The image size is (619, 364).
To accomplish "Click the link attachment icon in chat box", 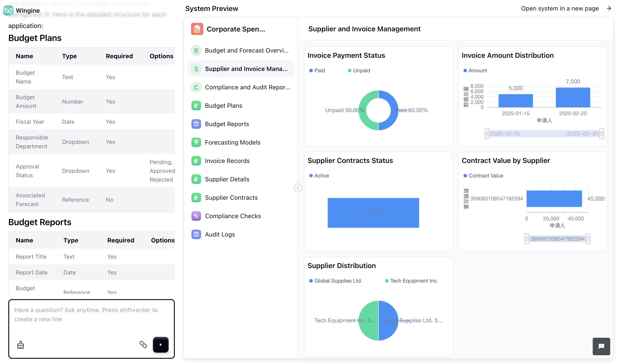I will pyautogui.click(x=143, y=345).
